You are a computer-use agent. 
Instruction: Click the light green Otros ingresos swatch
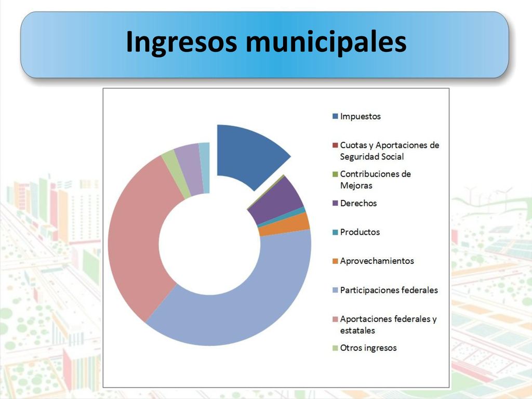click(335, 348)
